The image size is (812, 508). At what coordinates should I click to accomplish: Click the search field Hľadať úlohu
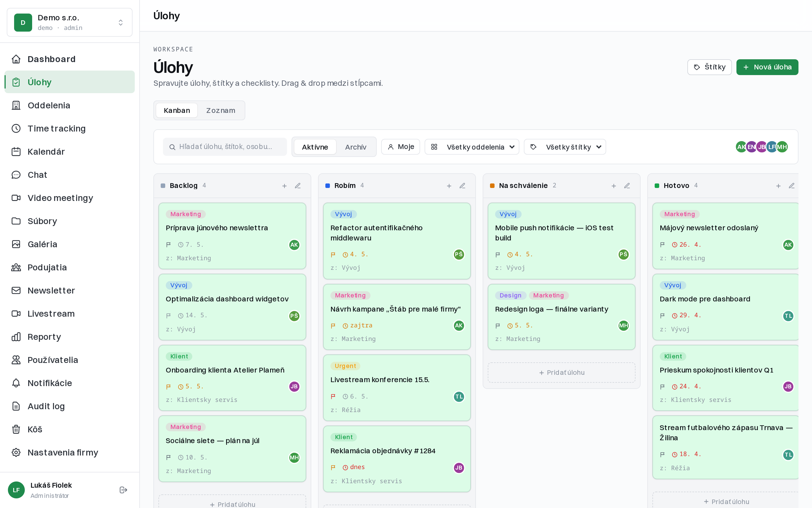click(225, 147)
